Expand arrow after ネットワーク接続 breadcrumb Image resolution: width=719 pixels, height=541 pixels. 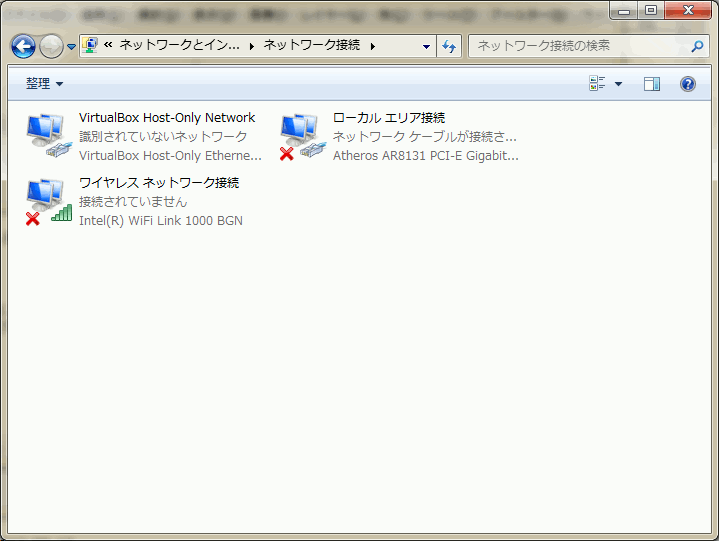pos(373,46)
